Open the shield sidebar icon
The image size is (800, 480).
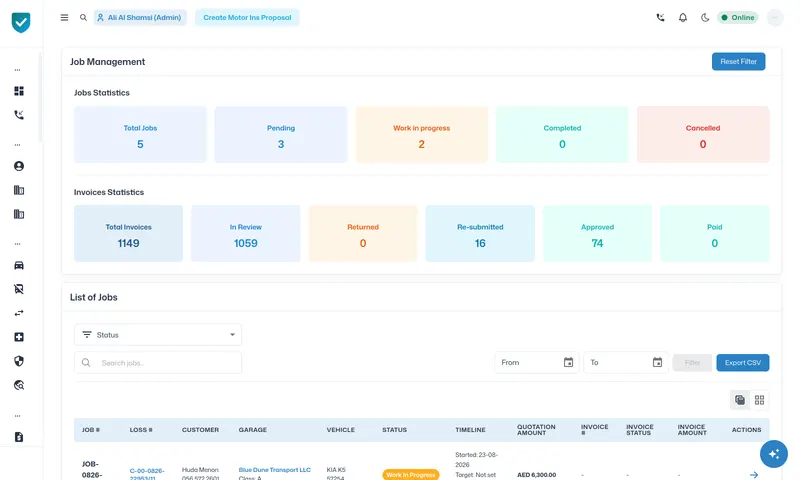pyautogui.click(x=19, y=361)
